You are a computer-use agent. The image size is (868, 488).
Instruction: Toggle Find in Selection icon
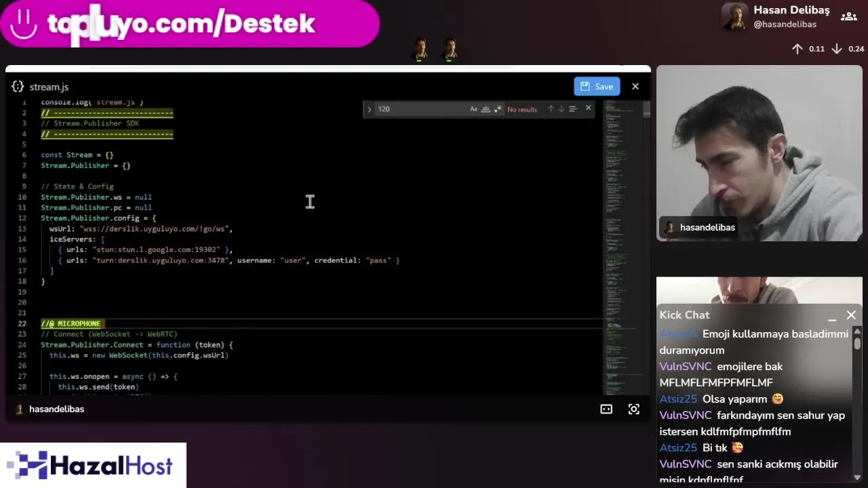pos(573,109)
